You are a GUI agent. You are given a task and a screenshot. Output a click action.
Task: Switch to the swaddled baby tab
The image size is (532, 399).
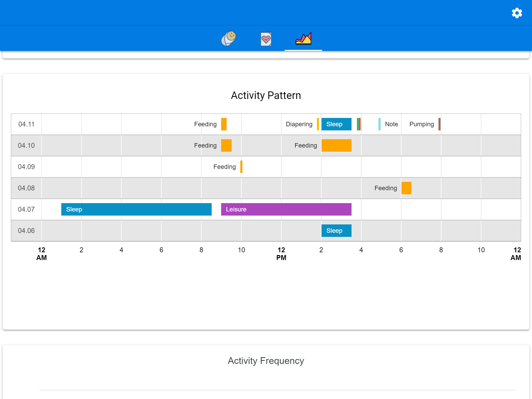(229, 38)
